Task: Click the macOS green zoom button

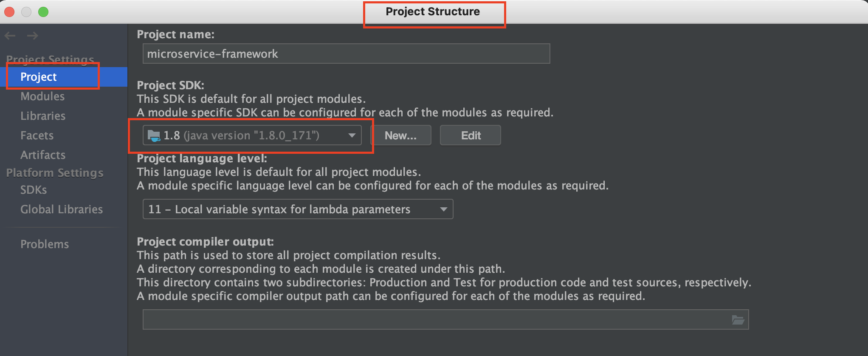Action: (x=43, y=12)
